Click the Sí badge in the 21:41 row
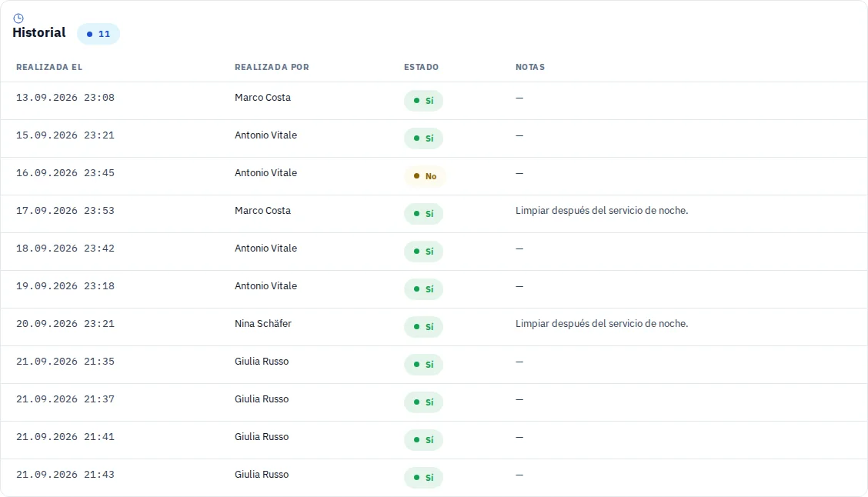The width and height of the screenshot is (868, 497). click(423, 439)
